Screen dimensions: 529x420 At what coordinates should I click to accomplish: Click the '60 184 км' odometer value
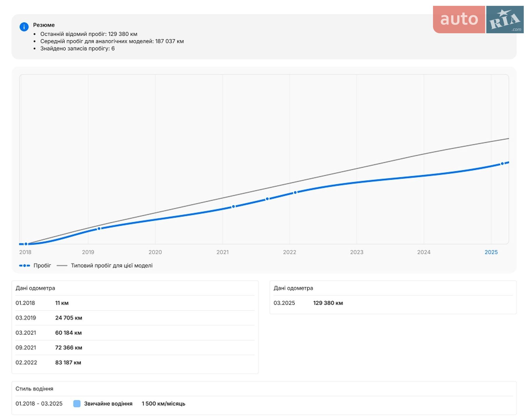tap(68, 333)
